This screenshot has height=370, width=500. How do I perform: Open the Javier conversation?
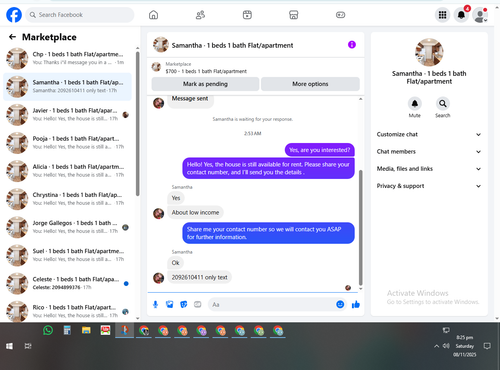pyautogui.click(x=67, y=115)
